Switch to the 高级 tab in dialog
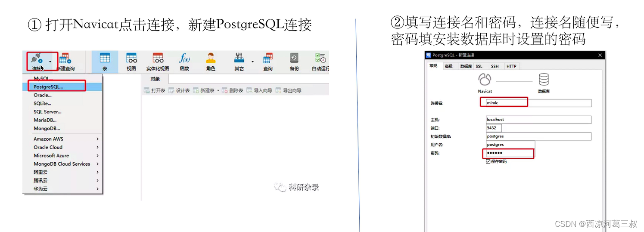The width and height of the screenshot is (644, 232). 449,66
